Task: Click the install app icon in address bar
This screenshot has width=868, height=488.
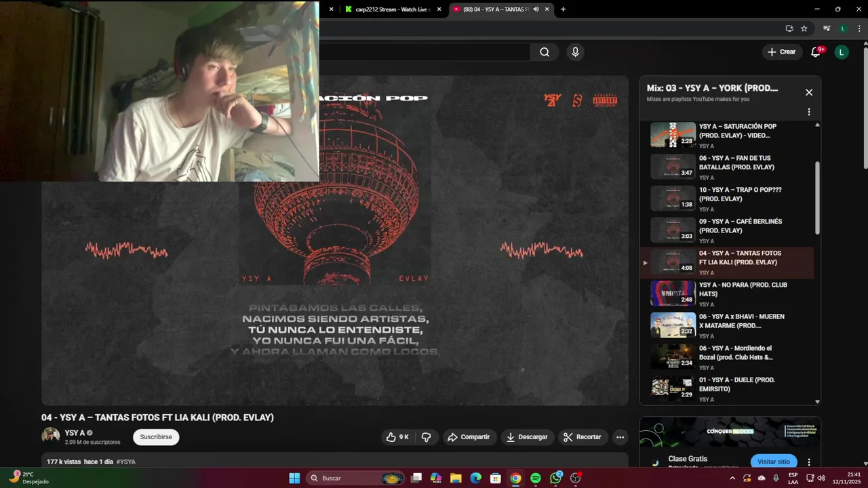Action: pos(789,28)
